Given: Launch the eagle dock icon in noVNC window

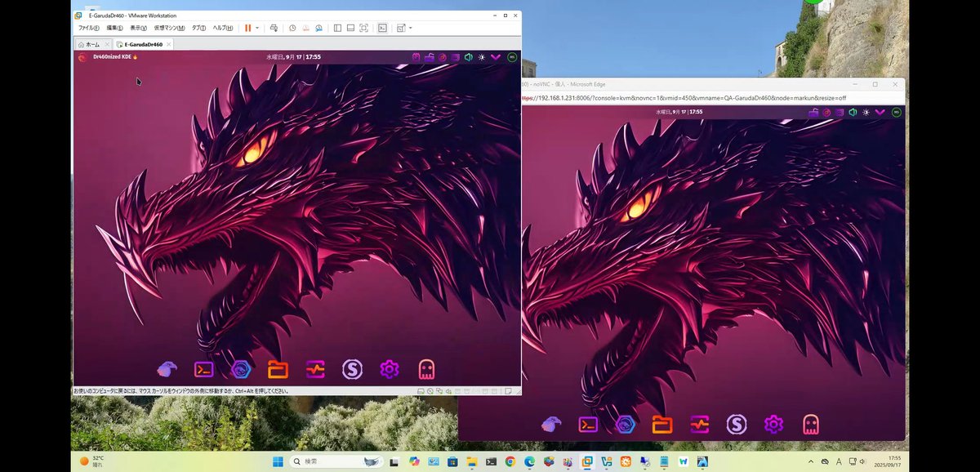Looking at the screenshot, I should [551, 424].
